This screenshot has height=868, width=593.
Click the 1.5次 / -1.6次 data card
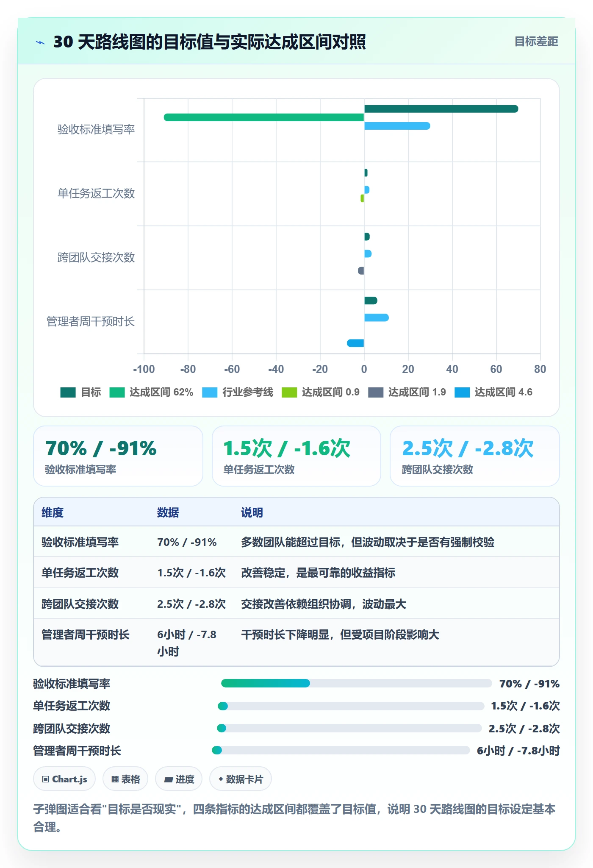pyautogui.click(x=296, y=456)
